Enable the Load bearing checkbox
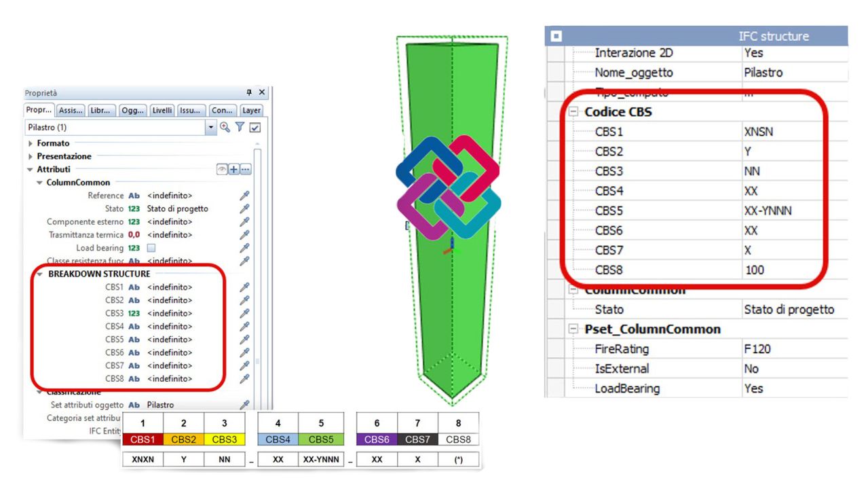The height and width of the screenshot is (489, 868). pos(151,248)
